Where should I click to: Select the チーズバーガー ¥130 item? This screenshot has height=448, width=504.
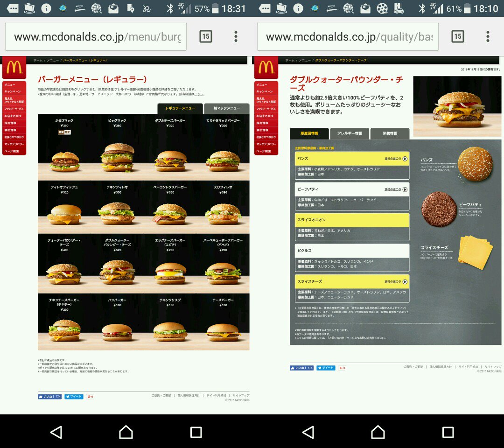pyautogui.click(x=223, y=322)
